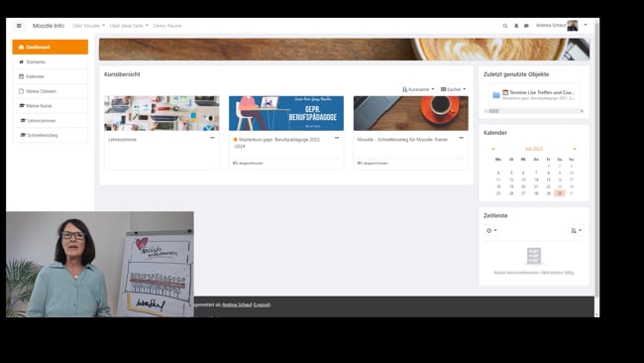Click the Andrea Schauf profile avatar

pyautogui.click(x=573, y=26)
